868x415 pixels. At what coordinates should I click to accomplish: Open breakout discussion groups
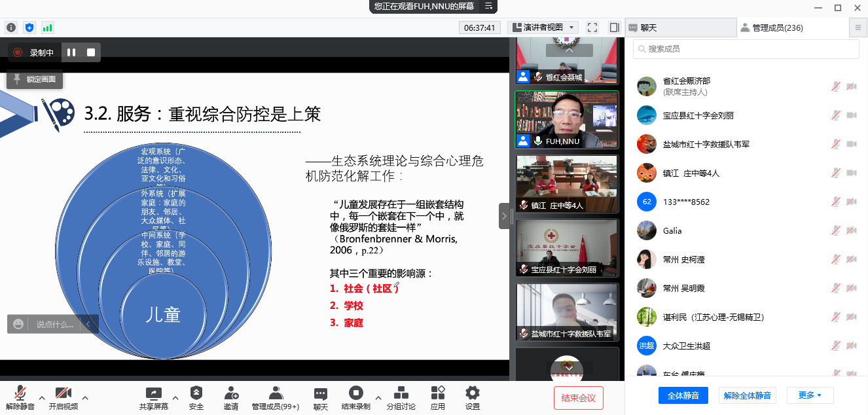click(x=401, y=398)
